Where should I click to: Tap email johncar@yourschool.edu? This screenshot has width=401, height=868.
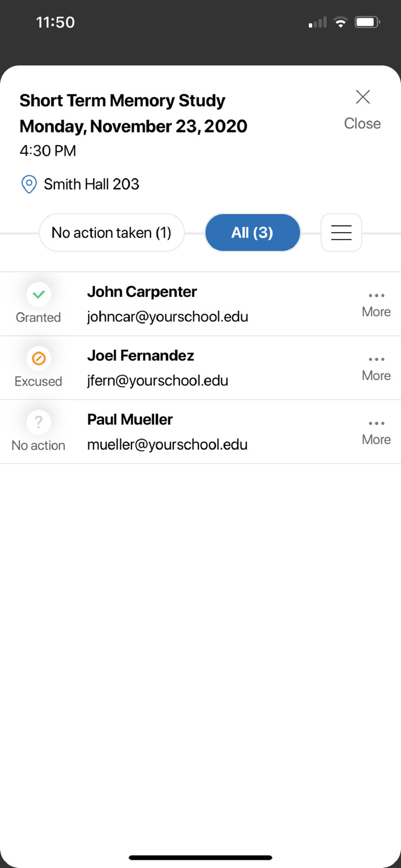pos(168,317)
